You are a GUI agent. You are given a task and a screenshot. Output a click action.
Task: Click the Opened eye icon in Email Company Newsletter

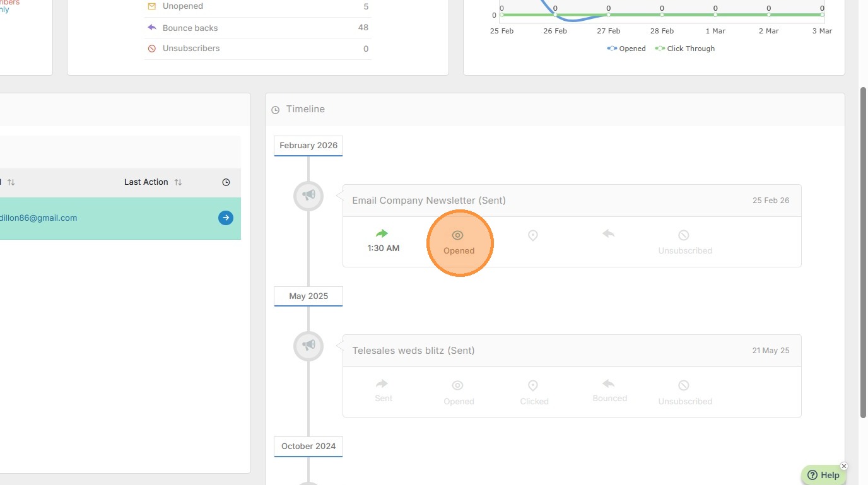[458, 235]
